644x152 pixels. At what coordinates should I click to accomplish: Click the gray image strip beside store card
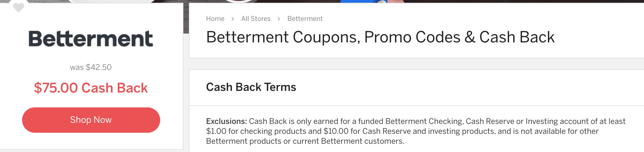186,18
